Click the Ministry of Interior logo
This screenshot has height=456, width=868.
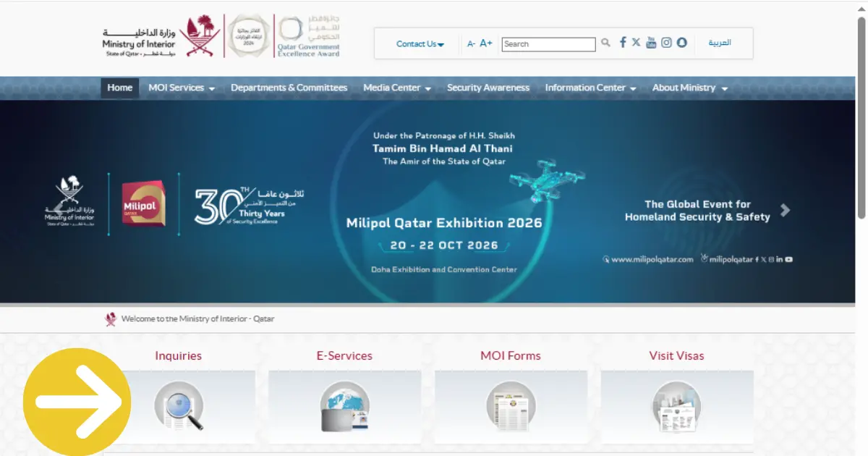[161, 37]
